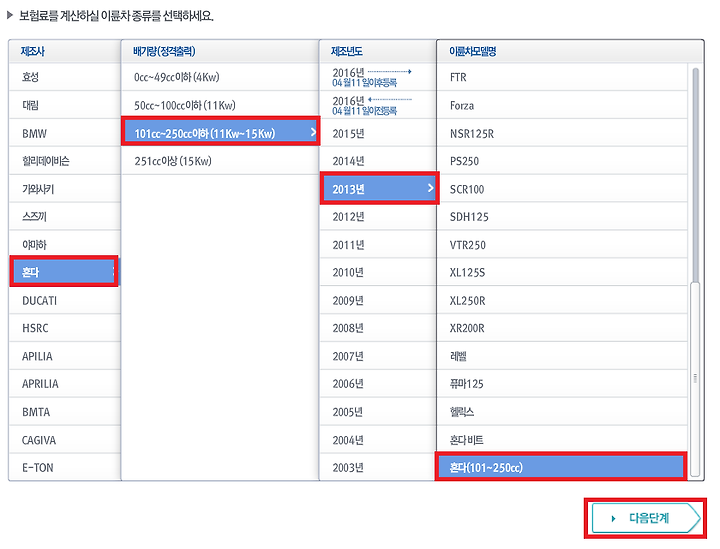Screen dimensions: 720x549
Task: Select model 레벨
Action: [x=562, y=356]
